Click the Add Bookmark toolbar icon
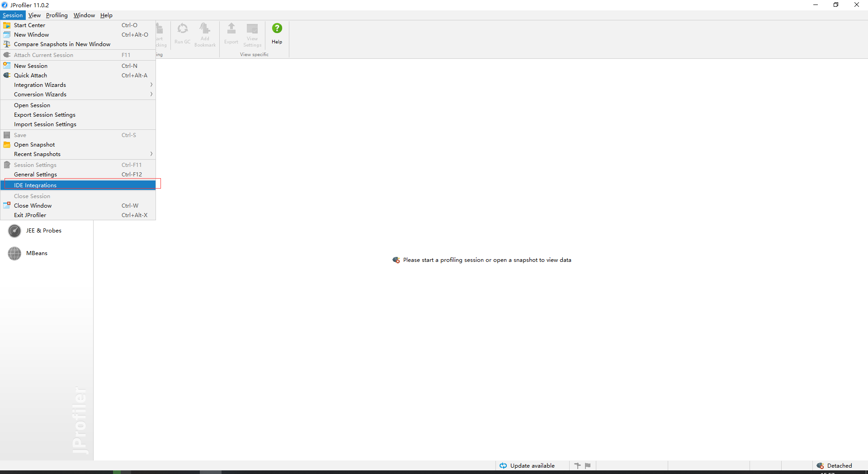 tap(205, 34)
